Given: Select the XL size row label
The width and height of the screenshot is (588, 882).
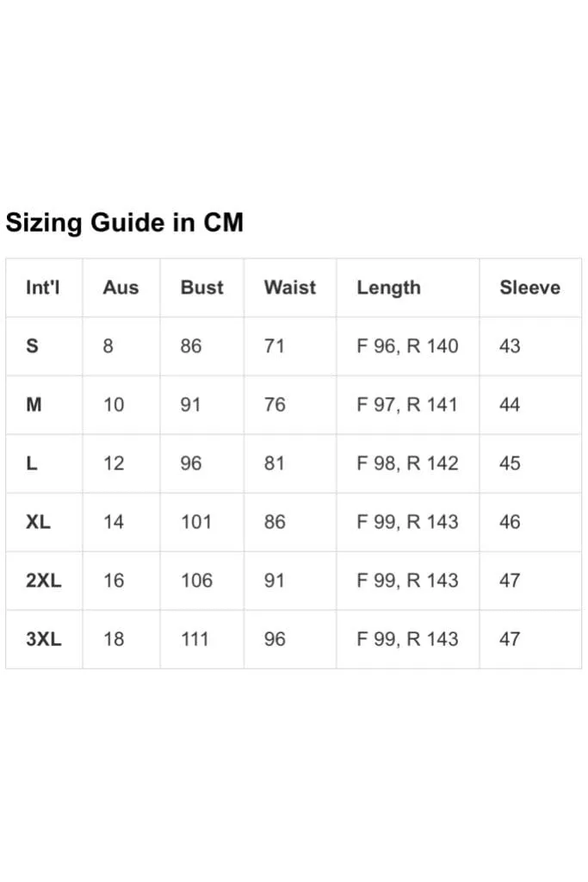Looking at the screenshot, I should (38, 522).
